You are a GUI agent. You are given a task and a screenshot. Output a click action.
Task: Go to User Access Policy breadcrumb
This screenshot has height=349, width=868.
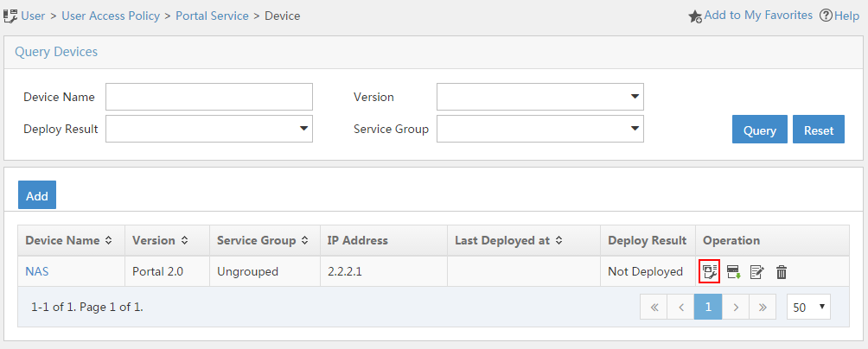click(x=111, y=16)
